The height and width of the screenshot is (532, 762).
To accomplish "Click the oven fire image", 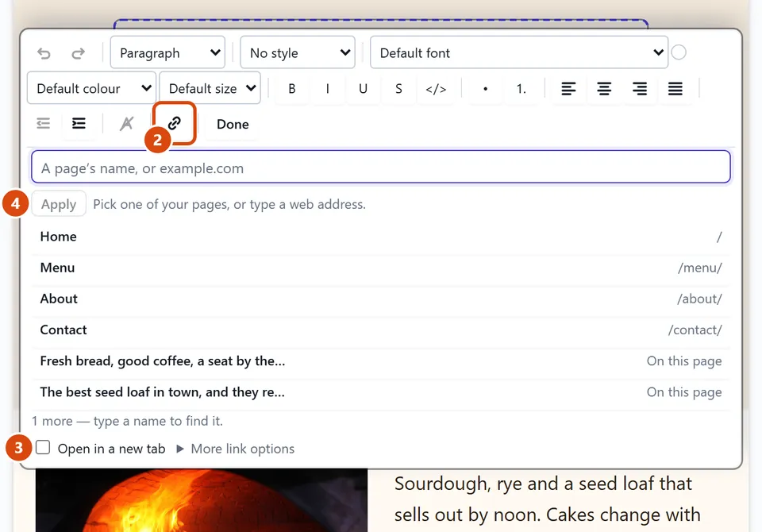I will [201, 500].
